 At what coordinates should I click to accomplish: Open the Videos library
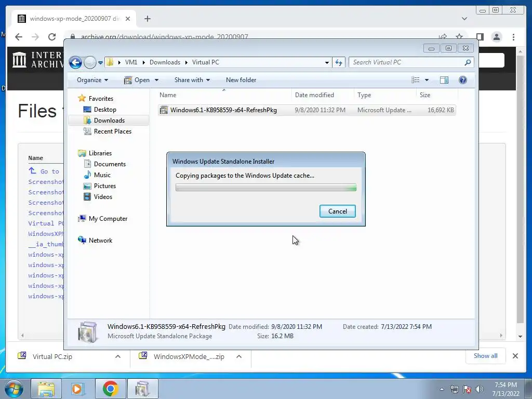tap(103, 197)
